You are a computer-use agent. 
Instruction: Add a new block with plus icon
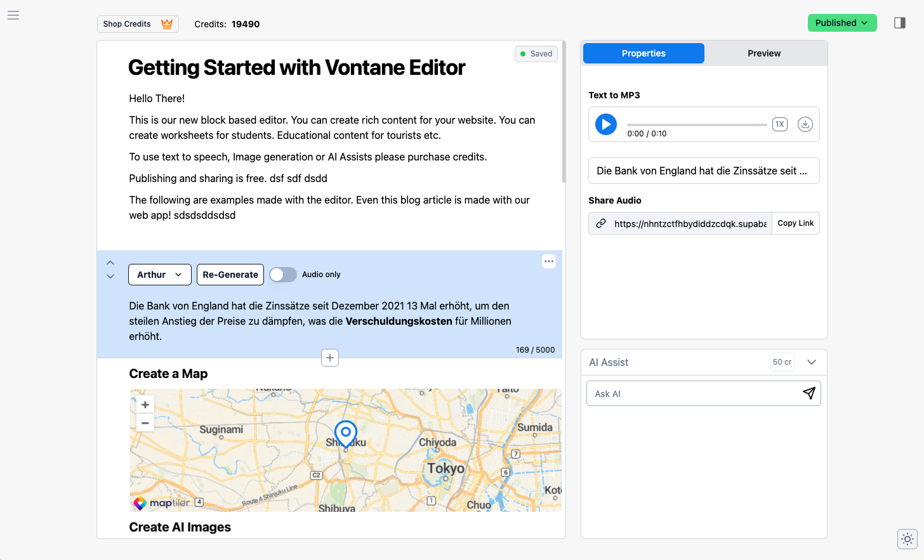coord(330,358)
